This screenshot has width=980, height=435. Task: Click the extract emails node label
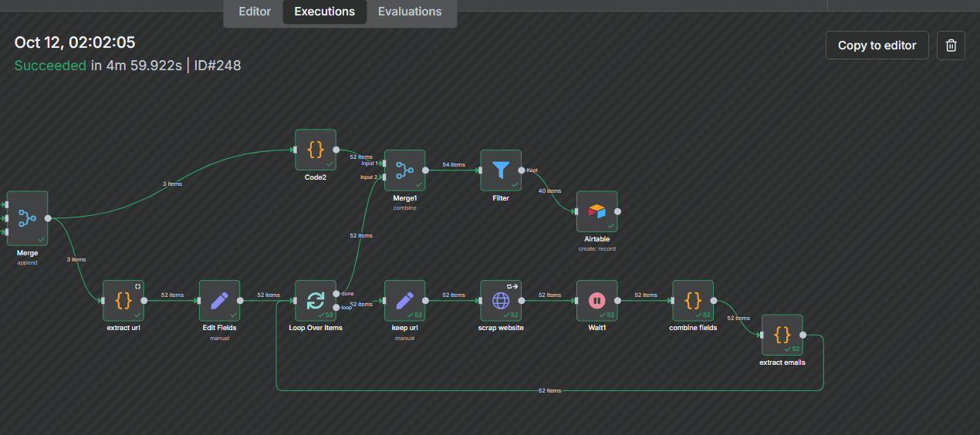[782, 362]
